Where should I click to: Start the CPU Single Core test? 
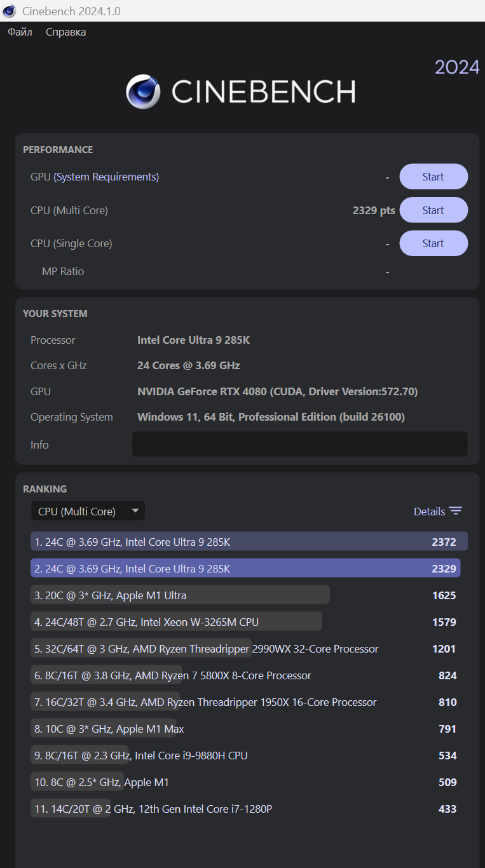[x=433, y=243]
